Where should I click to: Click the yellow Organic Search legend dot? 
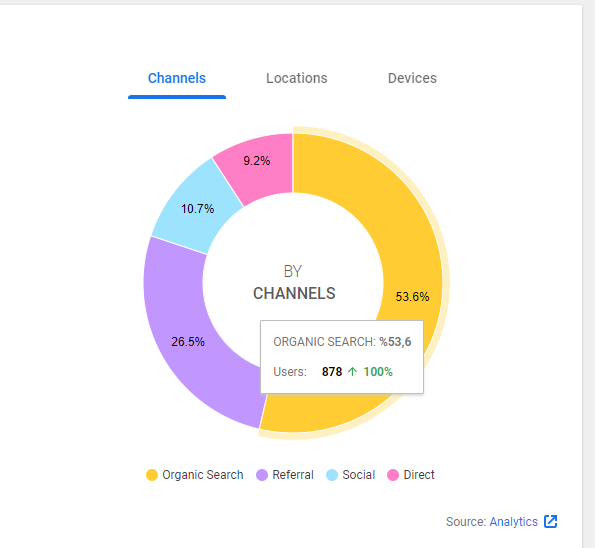tap(152, 475)
